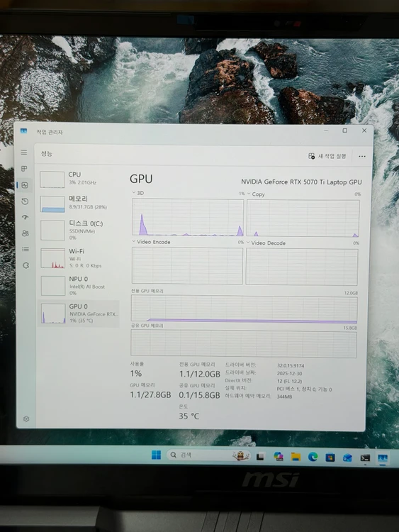
Task: Open the Terminal icon on taskbar
Action: [x=365, y=458]
